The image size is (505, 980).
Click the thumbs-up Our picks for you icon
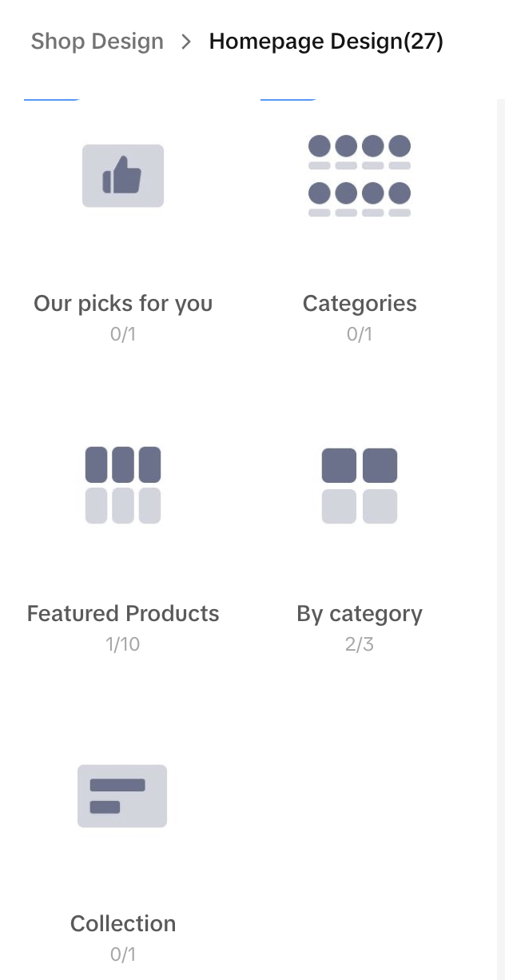pos(123,176)
